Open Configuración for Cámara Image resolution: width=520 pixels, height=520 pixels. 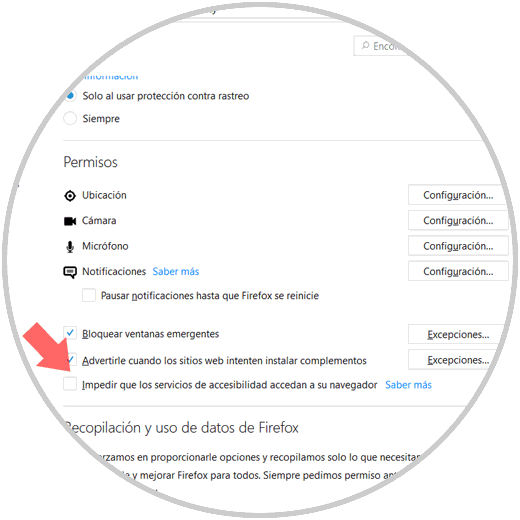(458, 220)
